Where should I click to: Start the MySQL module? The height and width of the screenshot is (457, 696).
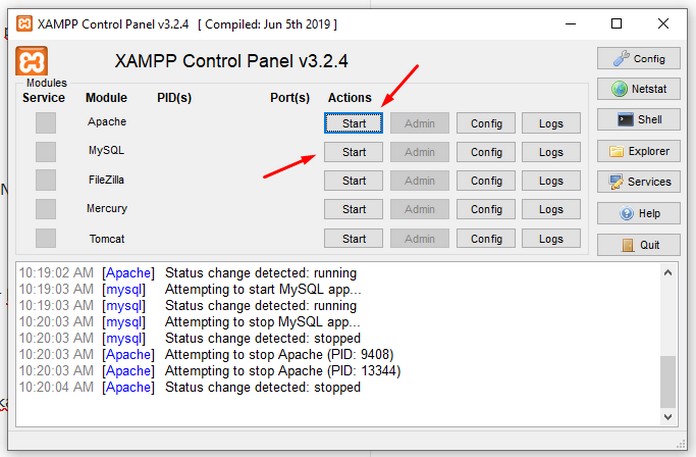(353, 152)
